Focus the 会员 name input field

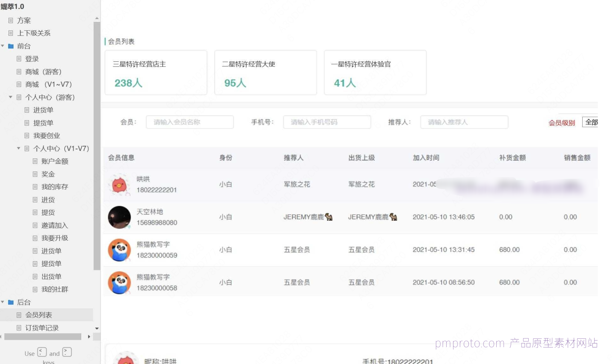(x=190, y=122)
